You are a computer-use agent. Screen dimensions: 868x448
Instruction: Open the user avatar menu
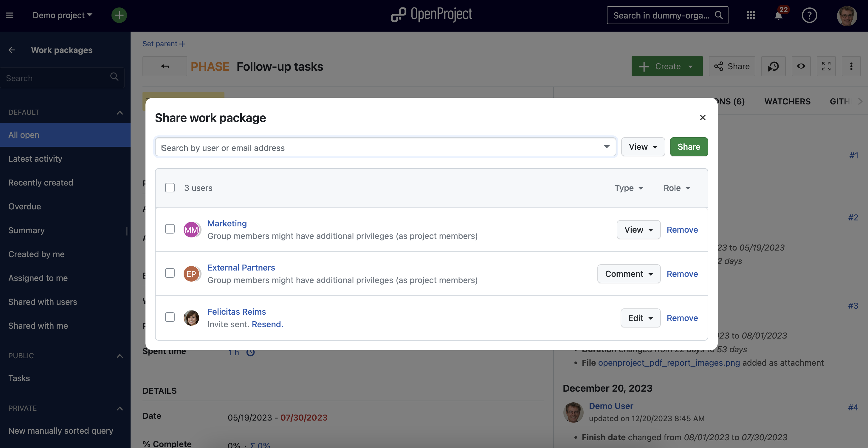[847, 16]
